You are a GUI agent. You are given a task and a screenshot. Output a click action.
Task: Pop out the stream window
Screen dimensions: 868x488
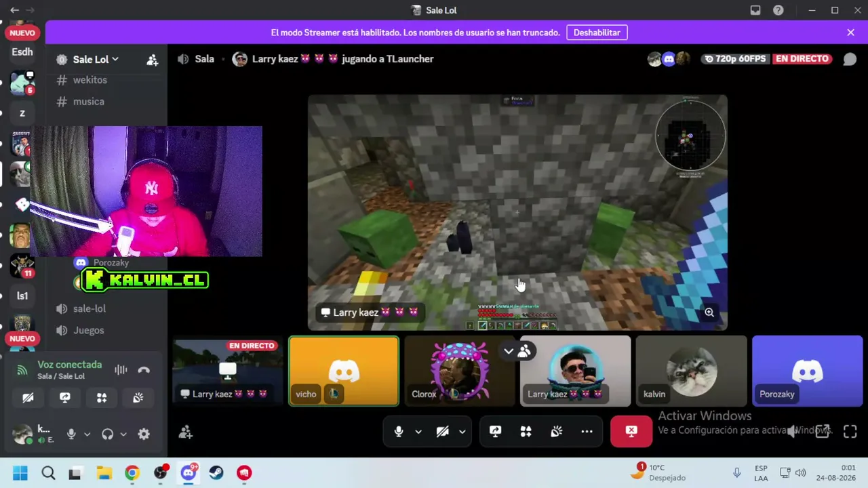tap(823, 432)
